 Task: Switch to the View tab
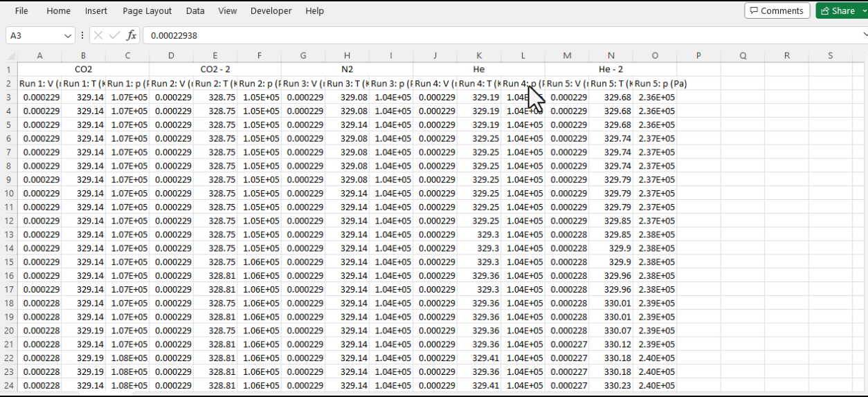point(227,11)
